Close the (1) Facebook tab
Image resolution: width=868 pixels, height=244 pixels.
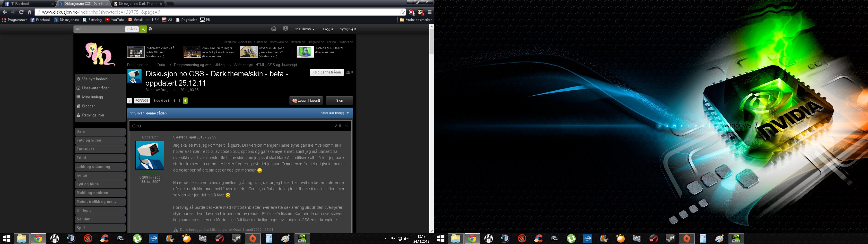pos(53,4)
